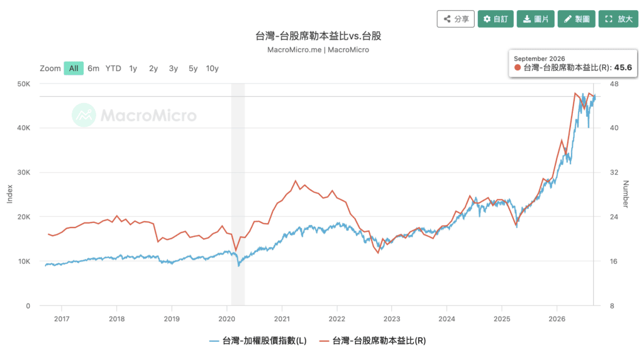Click tooltip date September 2026
Screen dimensions: 644x355
tap(539, 58)
